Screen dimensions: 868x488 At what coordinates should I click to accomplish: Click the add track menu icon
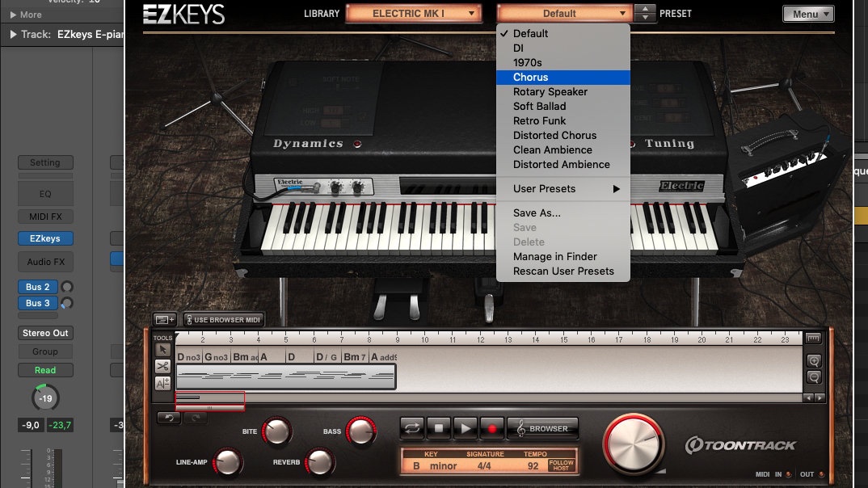tap(164, 320)
